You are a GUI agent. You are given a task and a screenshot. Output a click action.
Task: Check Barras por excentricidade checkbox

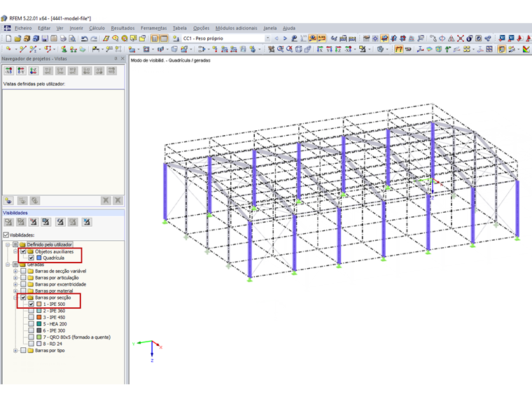coord(23,284)
